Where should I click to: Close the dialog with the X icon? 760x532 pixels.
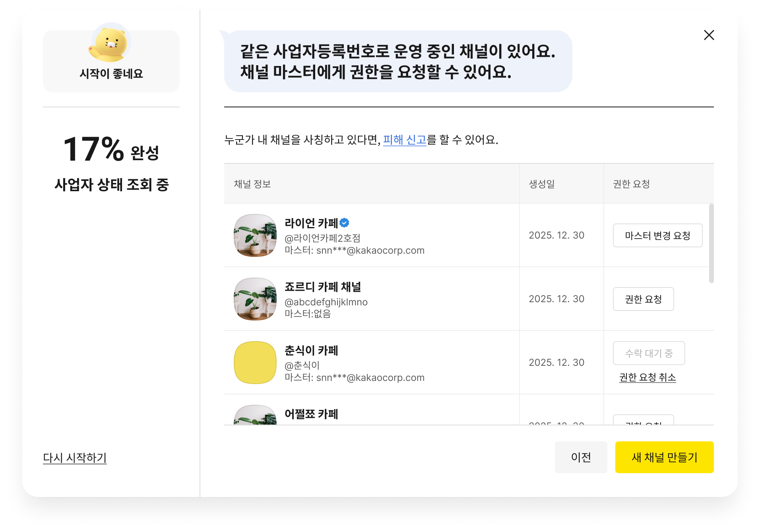709,35
